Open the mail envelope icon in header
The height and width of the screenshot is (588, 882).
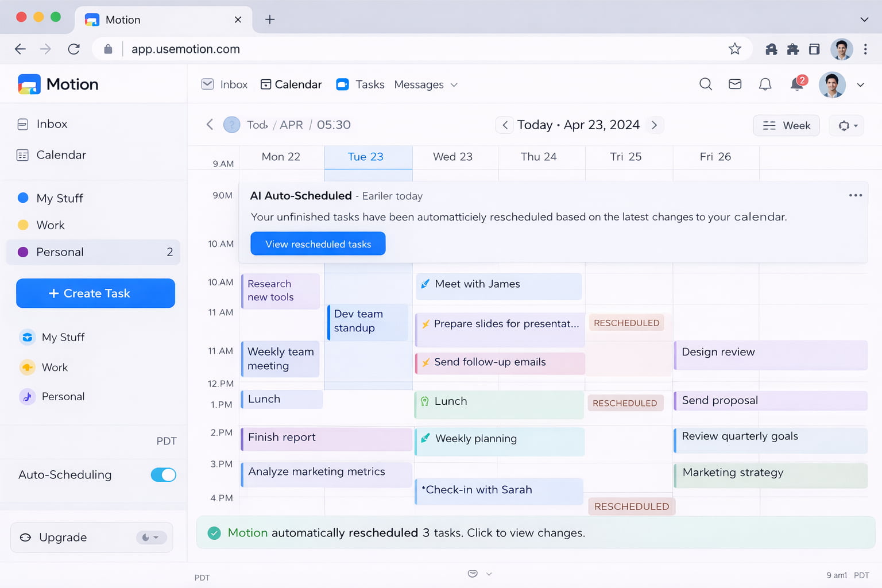[x=735, y=84]
